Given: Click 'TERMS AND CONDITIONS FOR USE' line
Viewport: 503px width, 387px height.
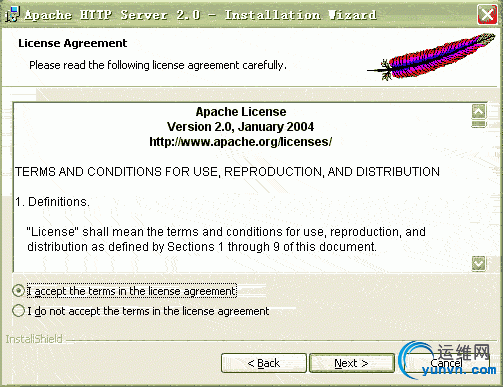Looking at the screenshot, I should click(x=227, y=172).
